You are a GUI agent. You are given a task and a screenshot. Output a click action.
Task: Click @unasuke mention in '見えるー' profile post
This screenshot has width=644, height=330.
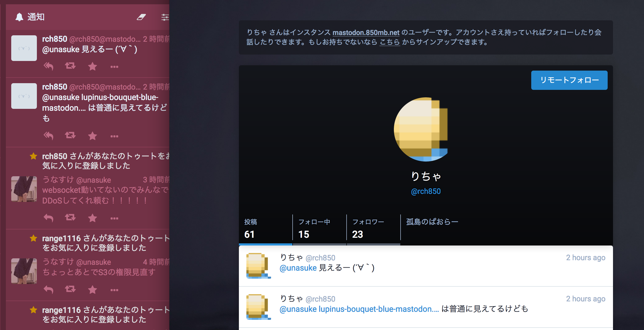pyautogui.click(x=298, y=268)
